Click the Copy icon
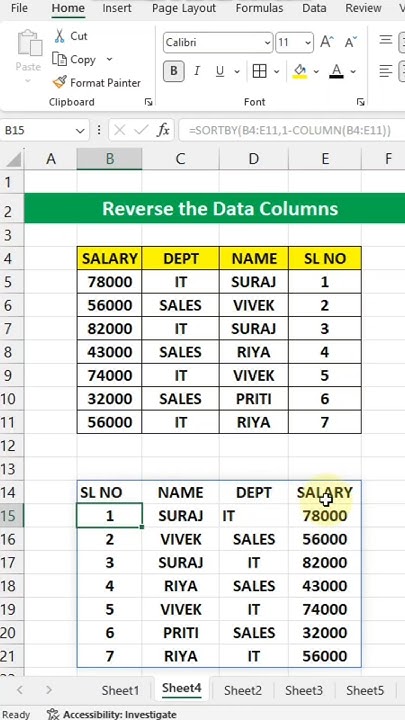Viewport: 405px width, 720px height. (x=60, y=59)
